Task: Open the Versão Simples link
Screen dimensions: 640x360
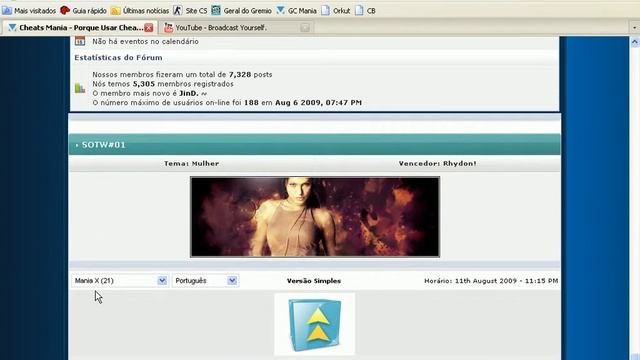Action: tap(314, 281)
